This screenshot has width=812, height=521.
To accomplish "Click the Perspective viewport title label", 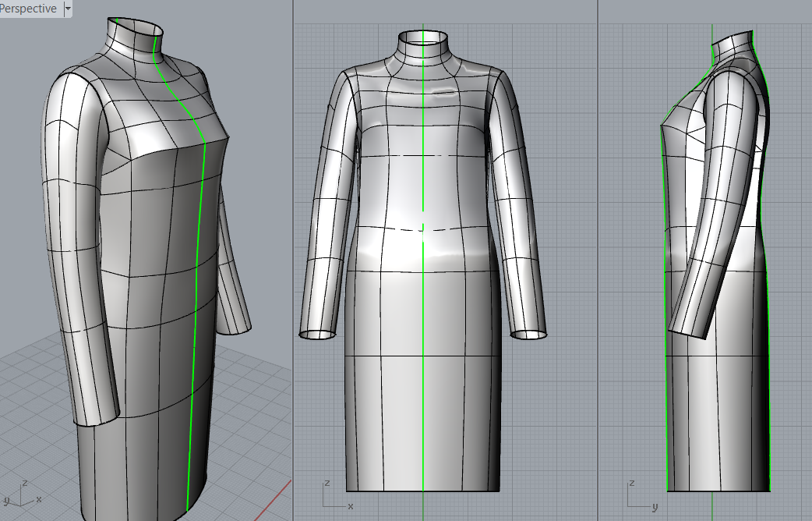I will click(x=28, y=9).
